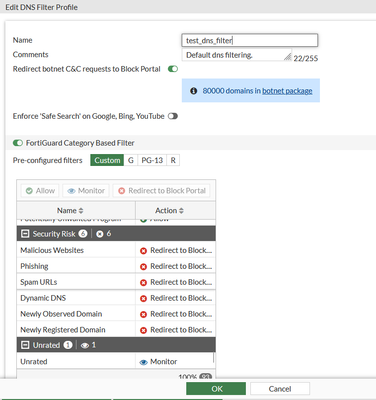Select the Dynamic DNS row
This screenshot has width=376, height=400.
coord(116,298)
